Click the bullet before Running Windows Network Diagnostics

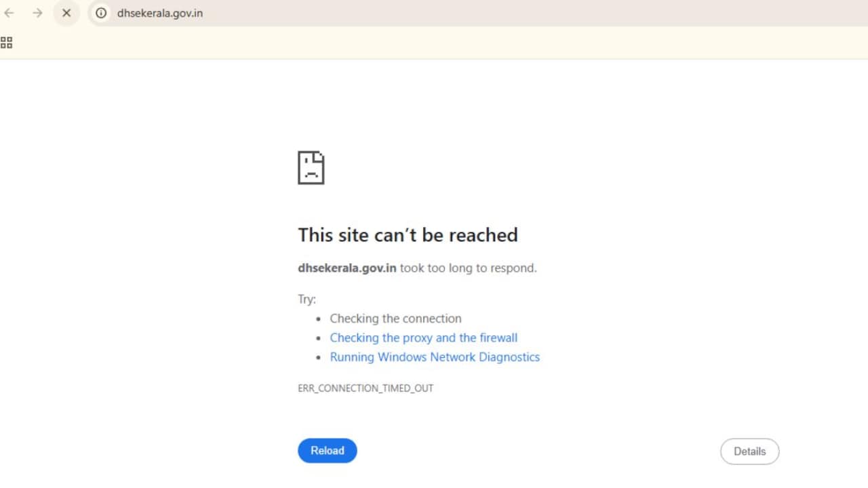pyautogui.click(x=319, y=357)
